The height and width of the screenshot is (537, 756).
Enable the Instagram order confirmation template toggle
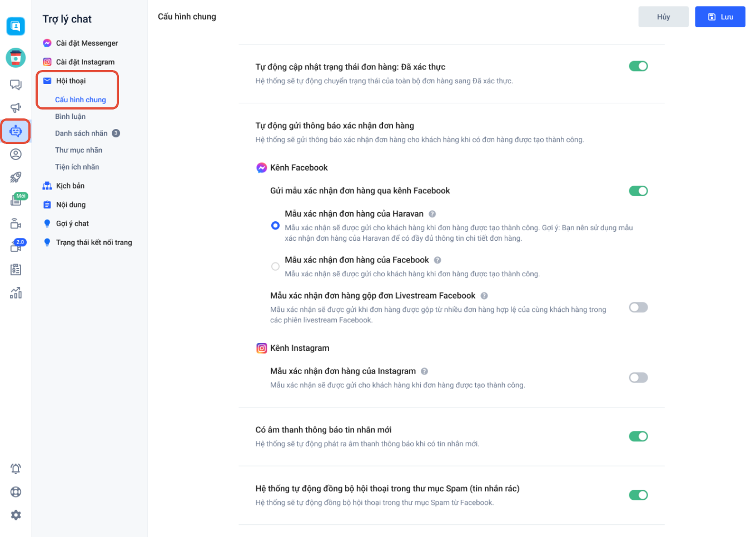[x=638, y=377]
